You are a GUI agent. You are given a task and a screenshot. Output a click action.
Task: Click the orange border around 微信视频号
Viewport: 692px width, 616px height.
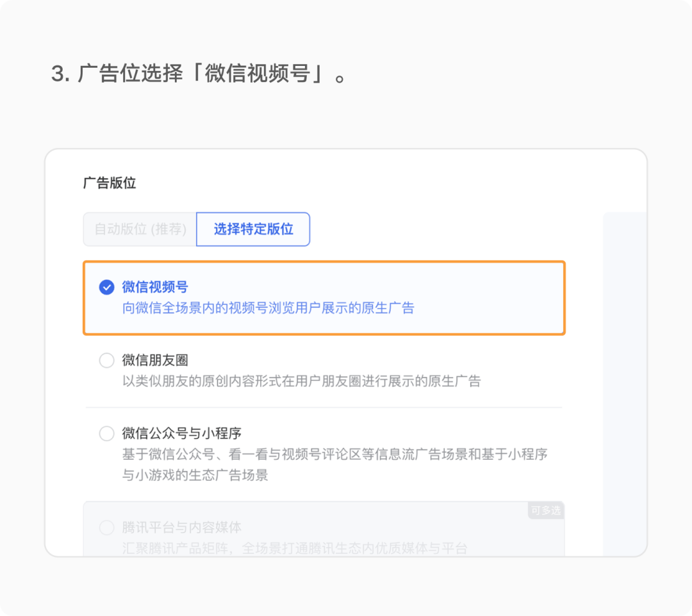(x=324, y=261)
